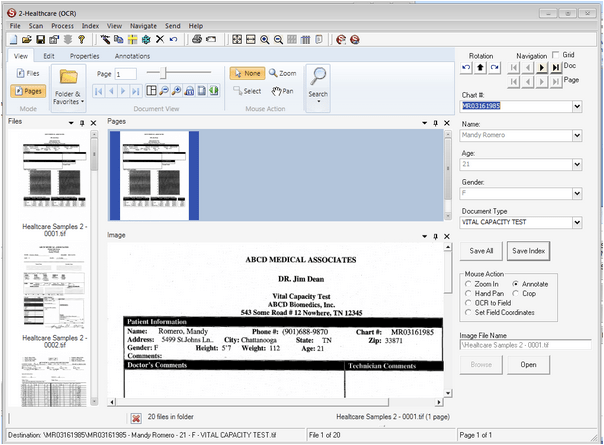Click the rotate clockwise icon under Rotation

coord(495,68)
